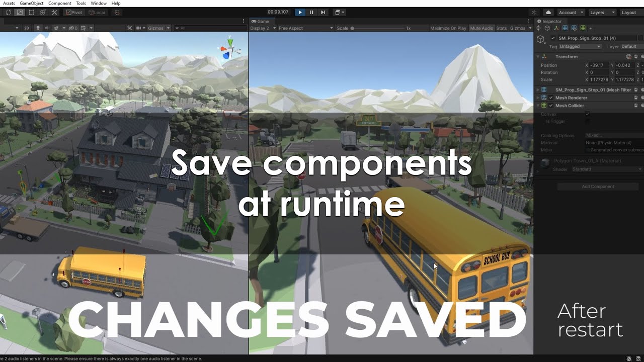Open the Tools menu
The image size is (644, 362).
81,3
